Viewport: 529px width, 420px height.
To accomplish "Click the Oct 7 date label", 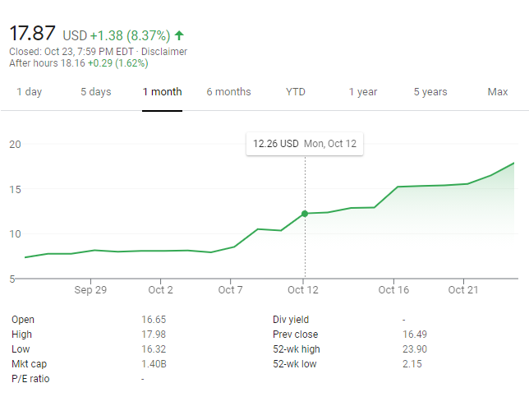I will point(230,289).
